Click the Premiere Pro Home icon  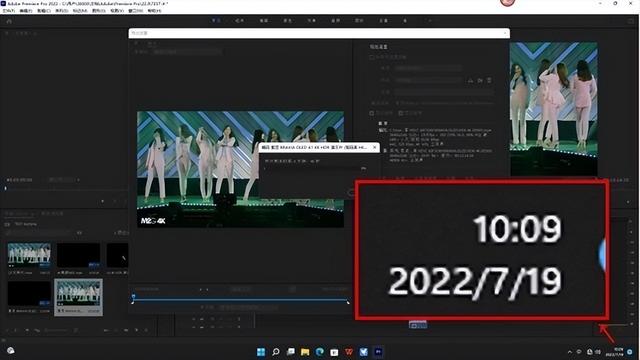9,21
